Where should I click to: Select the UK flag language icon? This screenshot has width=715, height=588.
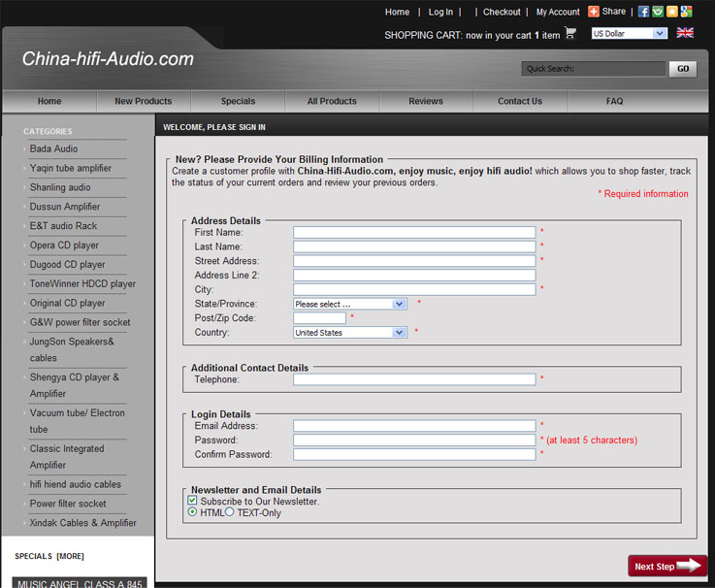685,32
